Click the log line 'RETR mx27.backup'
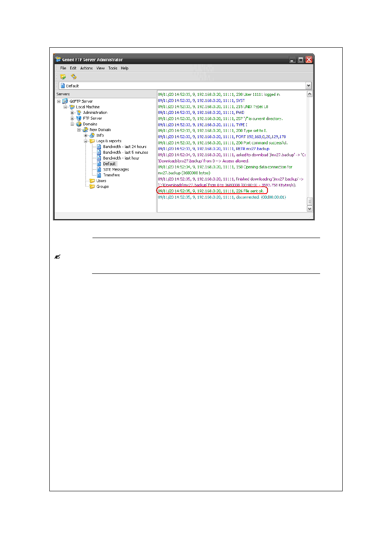The image size is (392, 555). pos(214,149)
